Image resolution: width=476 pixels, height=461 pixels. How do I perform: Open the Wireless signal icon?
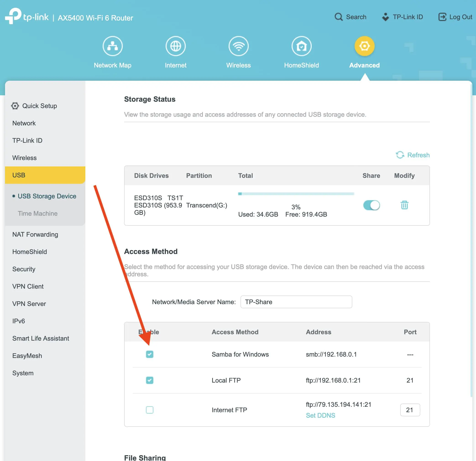pos(238,46)
